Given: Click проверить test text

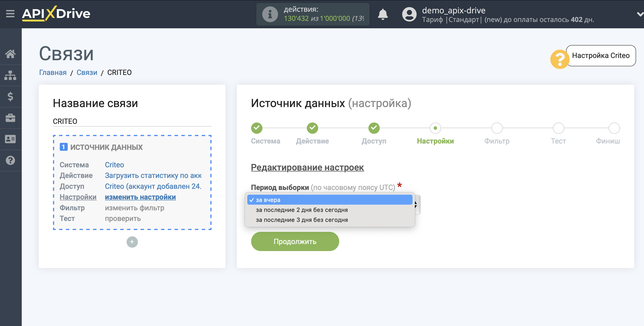Looking at the screenshot, I should pyautogui.click(x=123, y=218).
